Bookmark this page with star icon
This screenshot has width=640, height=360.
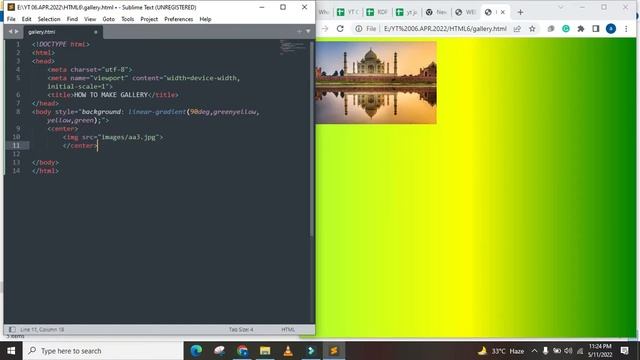pos(532,29)
